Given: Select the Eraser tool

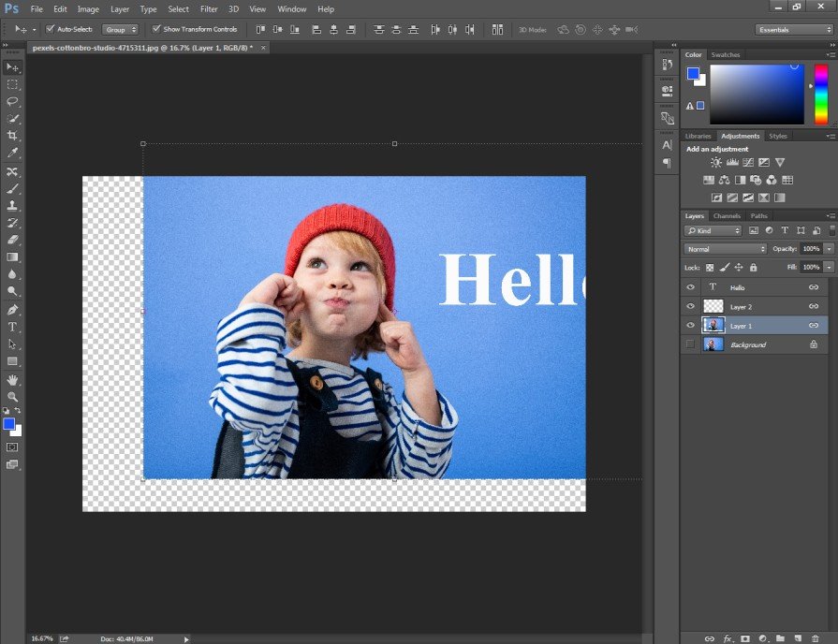Looking at the screenshot, I should coord(12,240).
